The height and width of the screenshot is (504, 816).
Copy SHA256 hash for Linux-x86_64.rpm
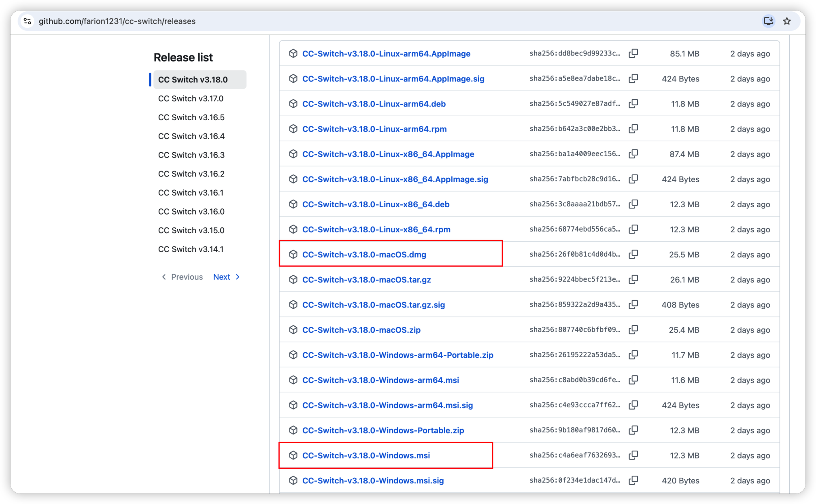pos(633,229)
